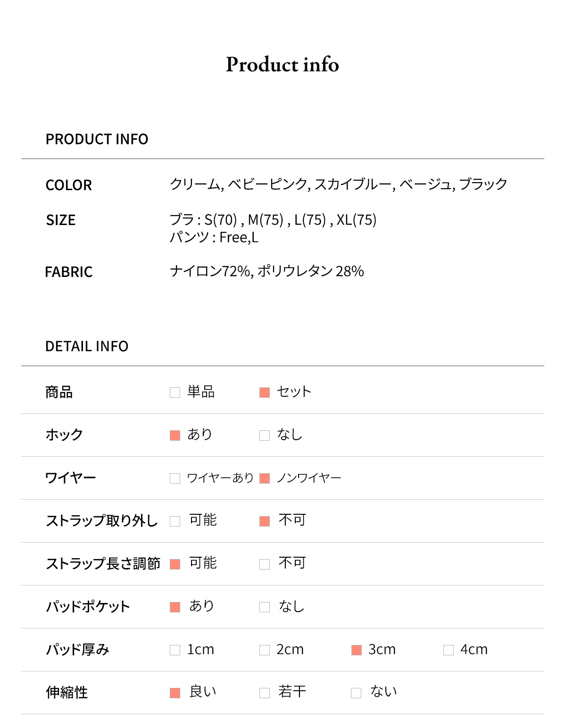Toggle the セット checkbox
Screen dimensions: 566x728
[265, 393]
